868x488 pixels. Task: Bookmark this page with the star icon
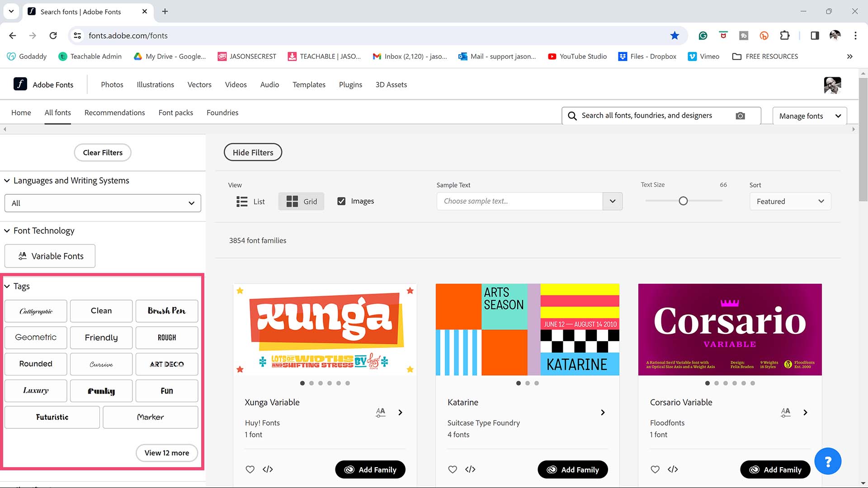675,36
